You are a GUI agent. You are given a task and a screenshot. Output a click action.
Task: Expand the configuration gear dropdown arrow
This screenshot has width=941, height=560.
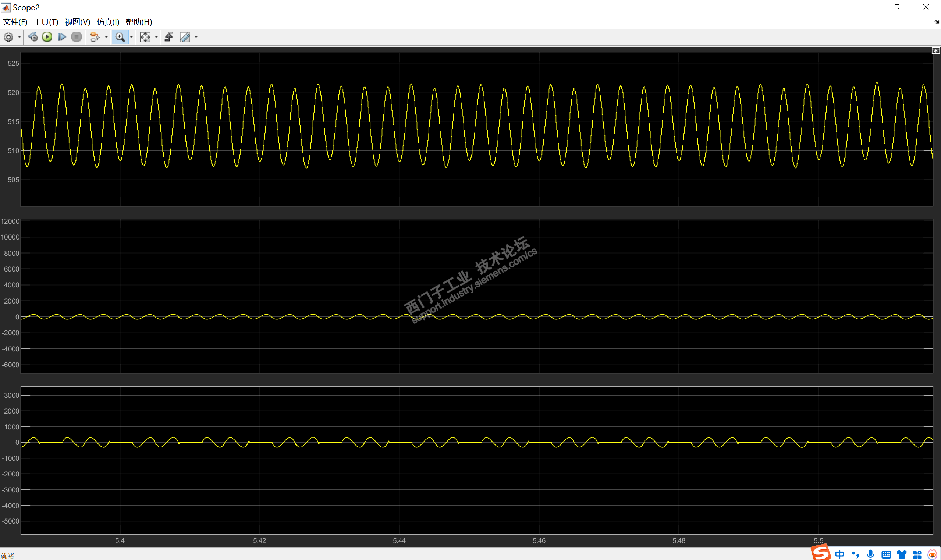(x=19, y=37)
